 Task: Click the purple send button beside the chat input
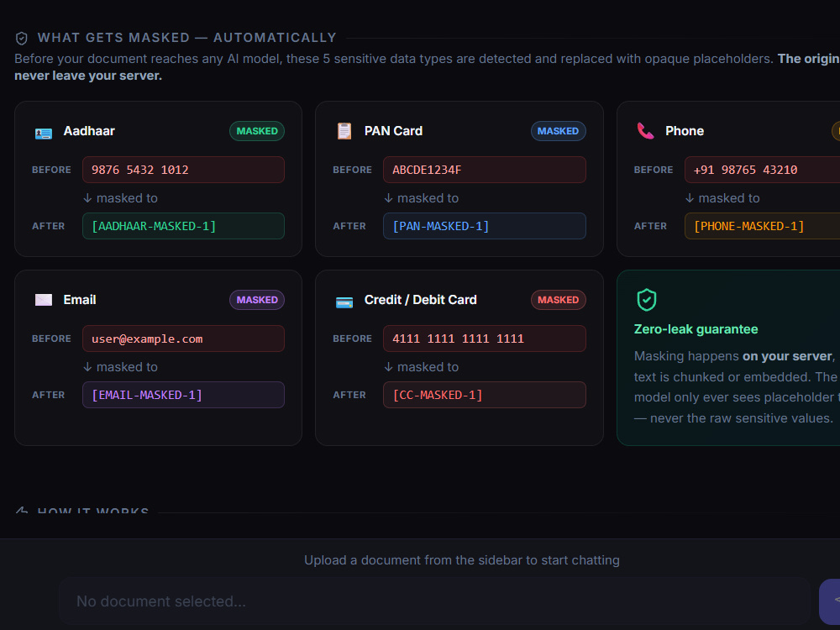[x=830, y=601]
